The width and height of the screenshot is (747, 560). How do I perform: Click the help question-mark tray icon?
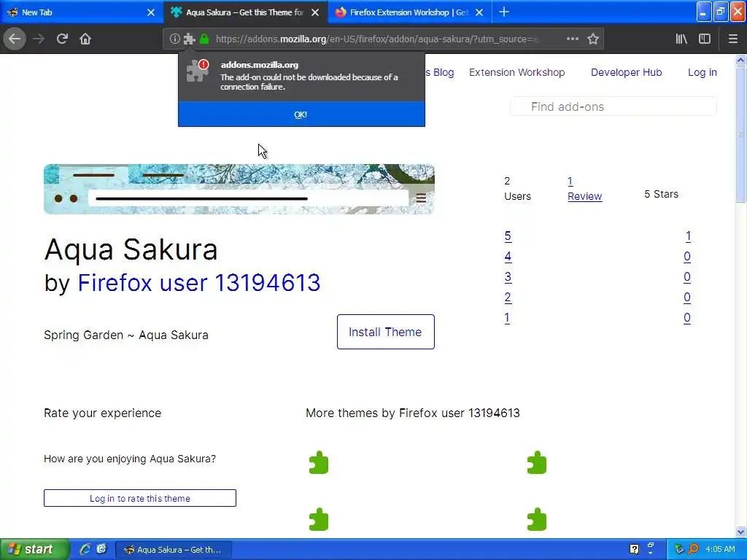[634, 550]
